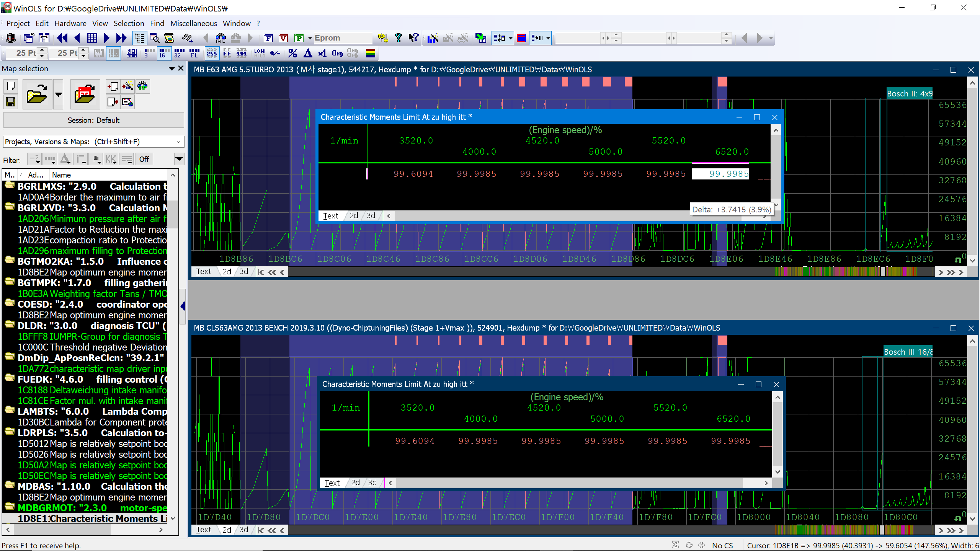Image resolution: width=980 pixels, height=551 pixels.
Task: Select the highlighted 99.9985 value cell
Action: (720, 174)
